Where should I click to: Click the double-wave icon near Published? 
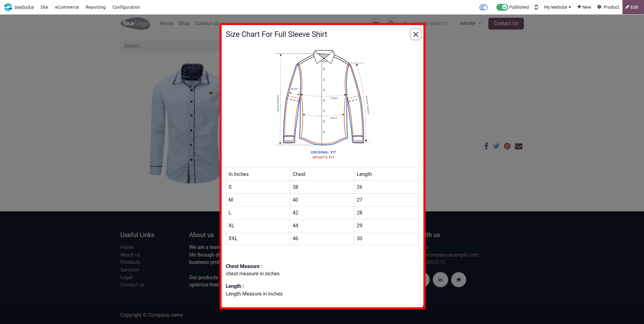tap(484, 7)
